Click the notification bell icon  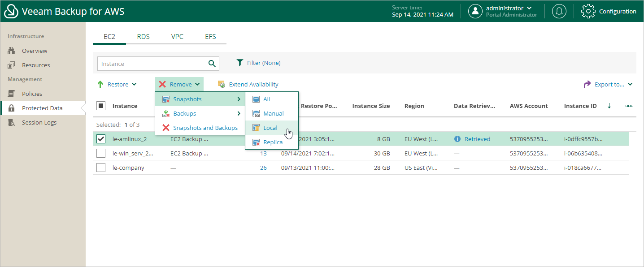coord(559,11)
